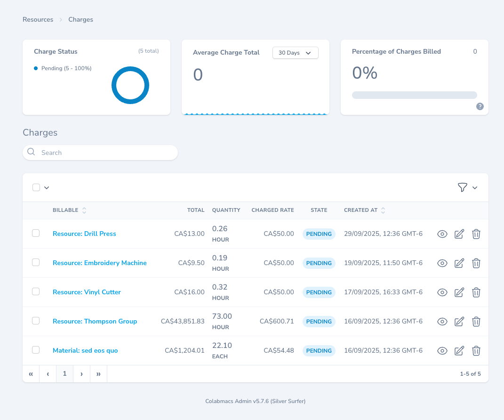Open the 30 Days period dropdown
The width and height of the screenshot is (504, 420).
click(295, 53)
